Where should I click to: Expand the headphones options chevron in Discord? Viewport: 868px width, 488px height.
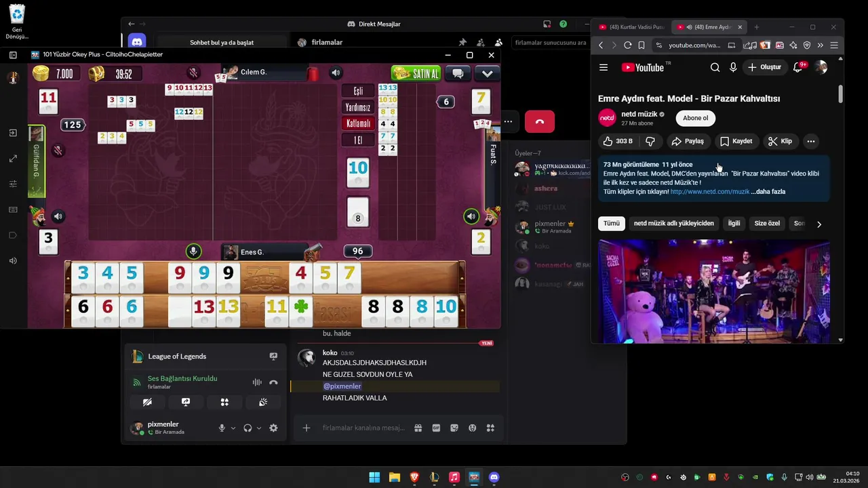tap(259, 428)
